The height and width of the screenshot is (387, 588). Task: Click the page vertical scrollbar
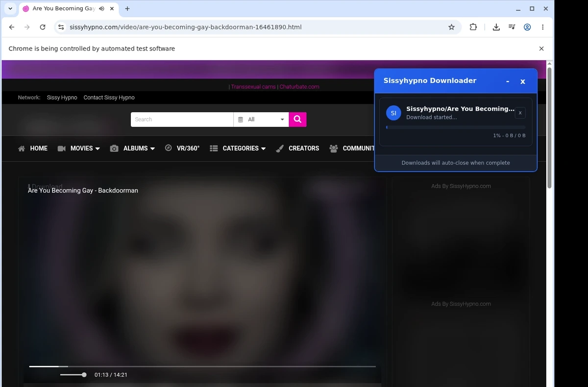pos(550,127)
